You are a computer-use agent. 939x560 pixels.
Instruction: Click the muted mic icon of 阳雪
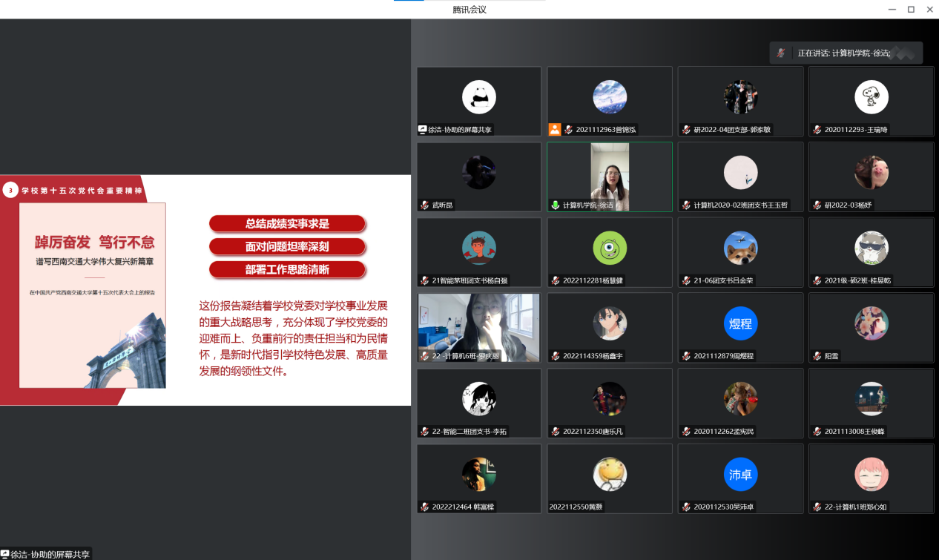(x=817, y=356)
